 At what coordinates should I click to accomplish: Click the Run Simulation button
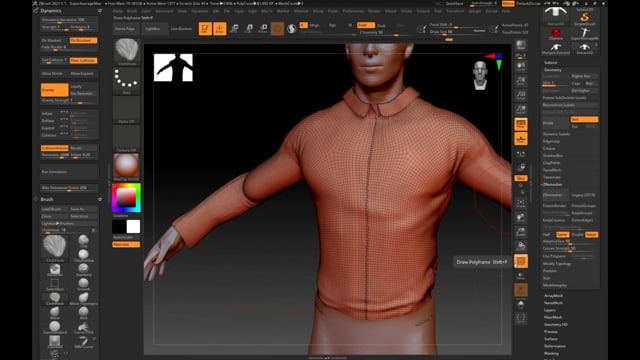[x=69, y=172]
